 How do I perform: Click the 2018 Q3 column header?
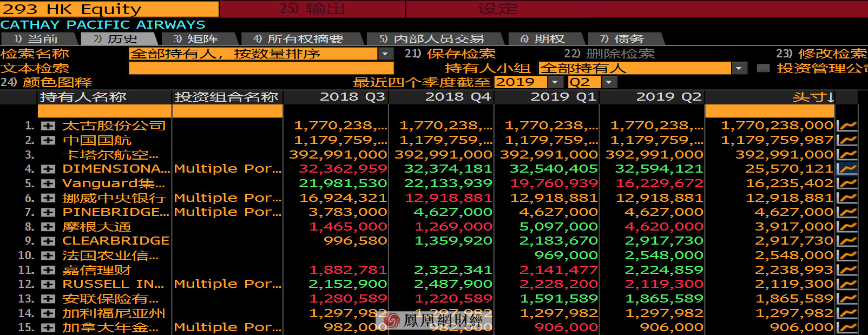tap(336, 97)
